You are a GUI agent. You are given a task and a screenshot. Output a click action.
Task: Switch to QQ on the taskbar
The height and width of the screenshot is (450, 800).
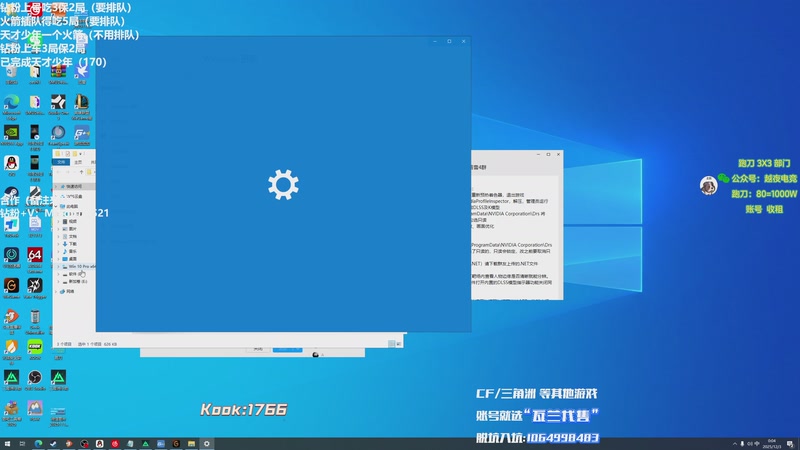99,444
